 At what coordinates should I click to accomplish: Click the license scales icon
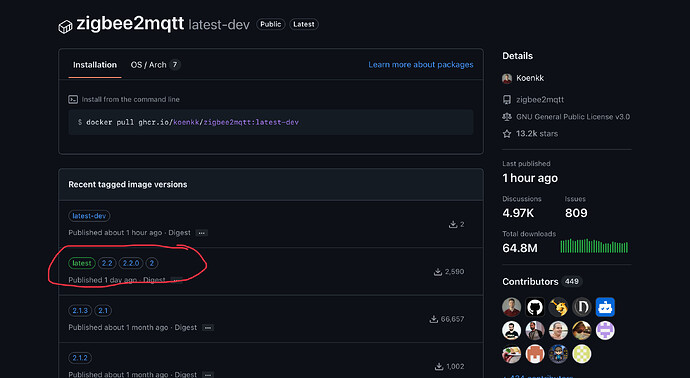(507, 117)
